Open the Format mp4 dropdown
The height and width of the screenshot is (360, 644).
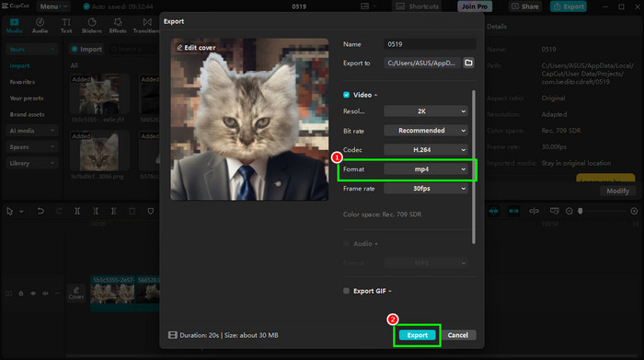pyautogui.click(x=426, y=168)
